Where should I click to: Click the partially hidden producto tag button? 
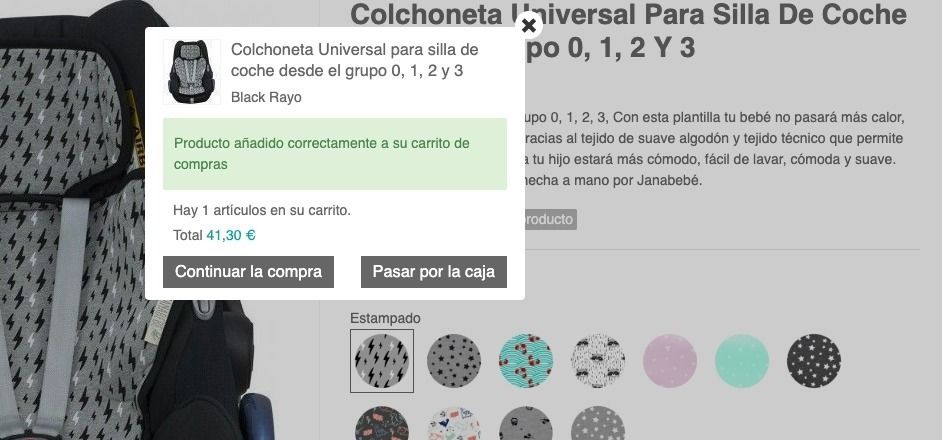click(550, 219)
